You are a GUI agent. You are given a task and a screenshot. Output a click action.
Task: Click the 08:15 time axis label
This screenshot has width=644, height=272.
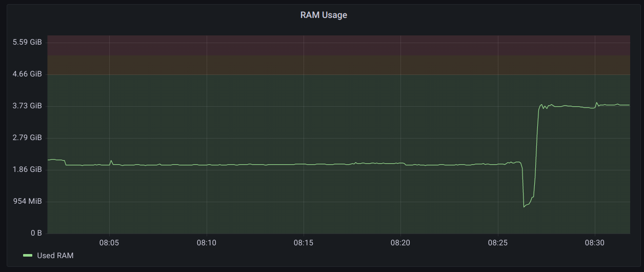tap(303, 242)
